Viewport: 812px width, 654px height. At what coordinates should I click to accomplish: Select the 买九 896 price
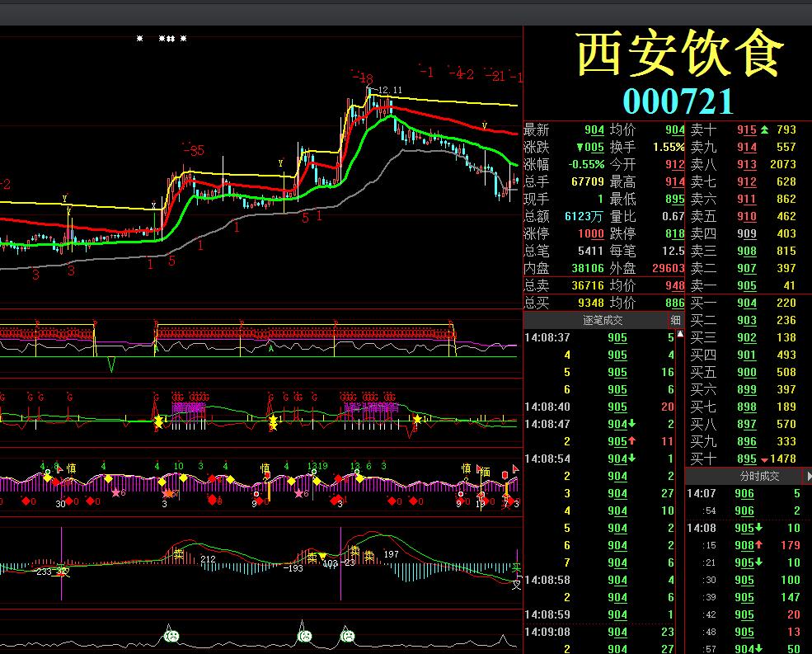tap(747, 441)
